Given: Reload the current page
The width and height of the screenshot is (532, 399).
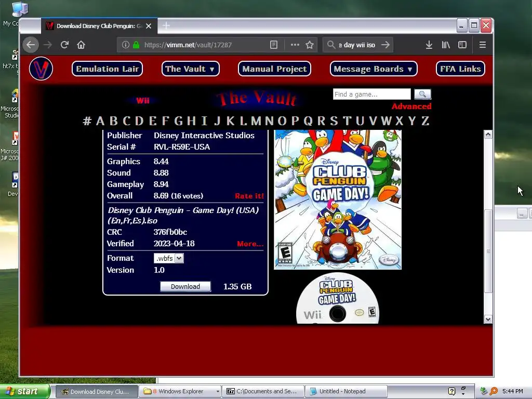Looking at the screenshot, I should pyautogui.click(x=64, y=45).
